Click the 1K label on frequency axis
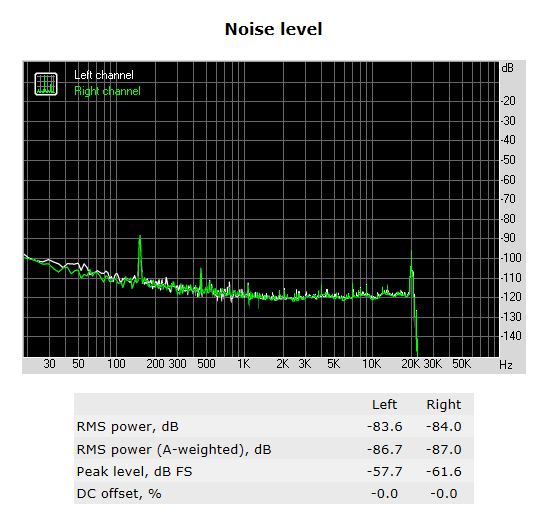Screen dimensions: 552x532 pyautogui.click(x=243, y=364)
